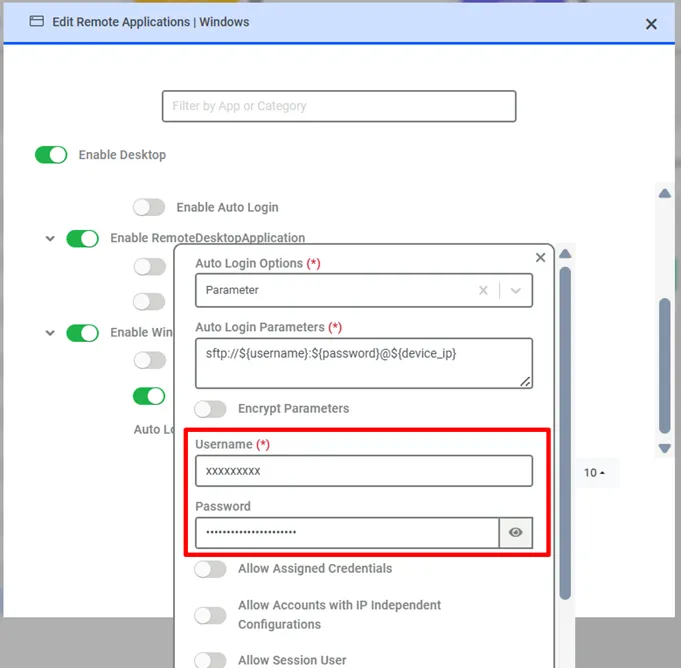The width and height of the screenshot is (681, 668).
Task: Click the Auto Login Parameters text area
Action: pos(364,363)
